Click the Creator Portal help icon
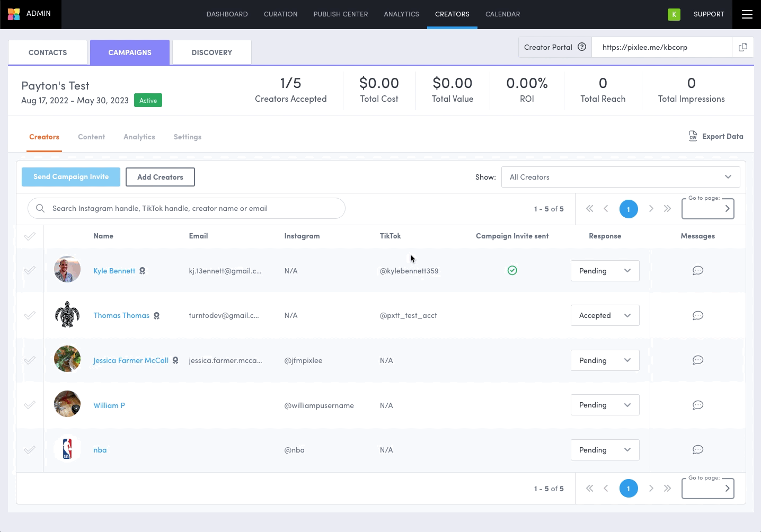The height and width of the screenshot is (532, 761). (x=582, y=47)
